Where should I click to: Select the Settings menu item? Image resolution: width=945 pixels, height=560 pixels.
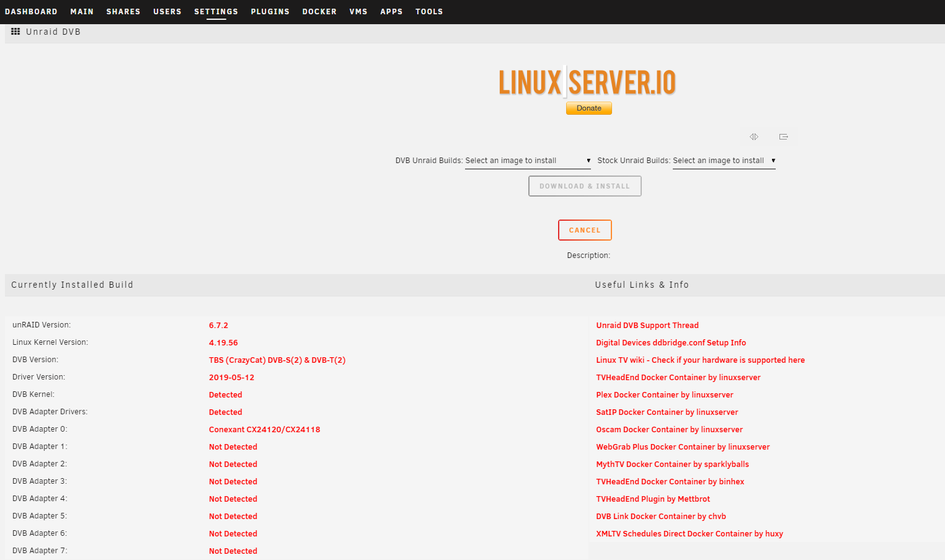pyautogui.click(x=216, y=12)
